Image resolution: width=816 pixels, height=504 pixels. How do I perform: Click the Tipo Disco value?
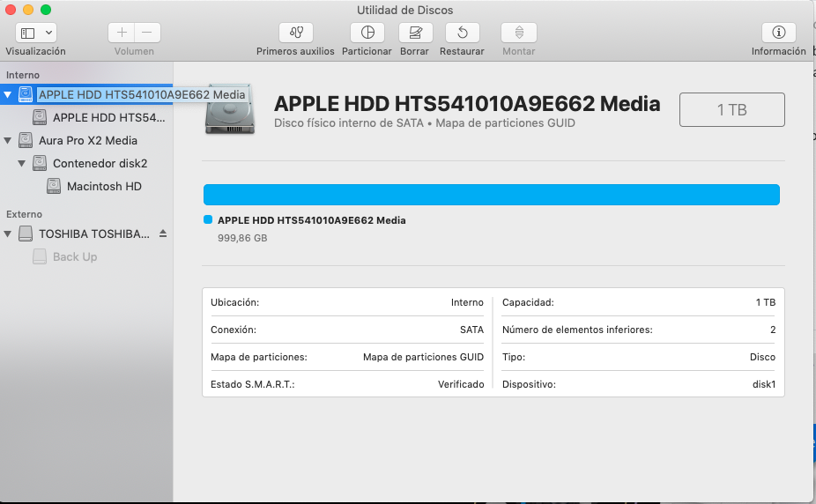point(762,357)
